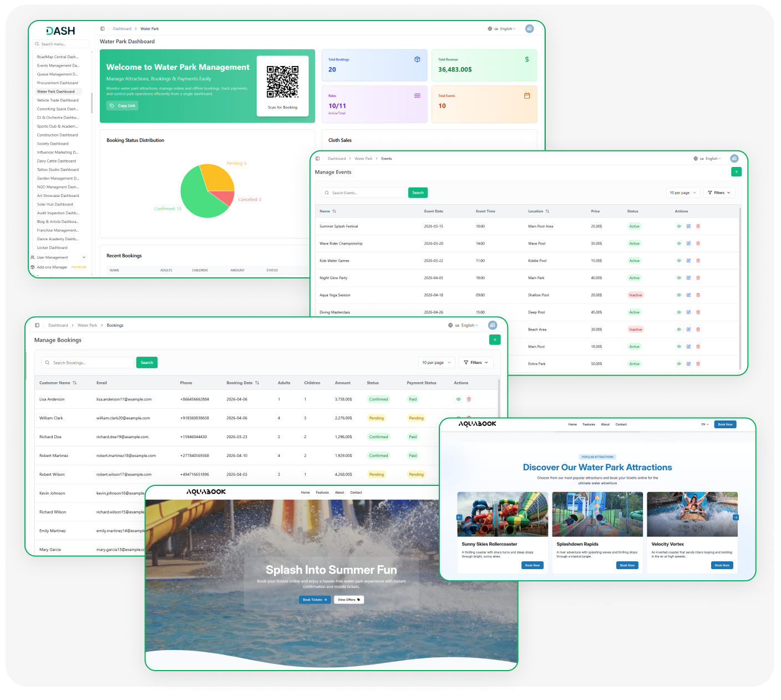
Task: Sort events by Name column icon
Action: tap(334, 211)
